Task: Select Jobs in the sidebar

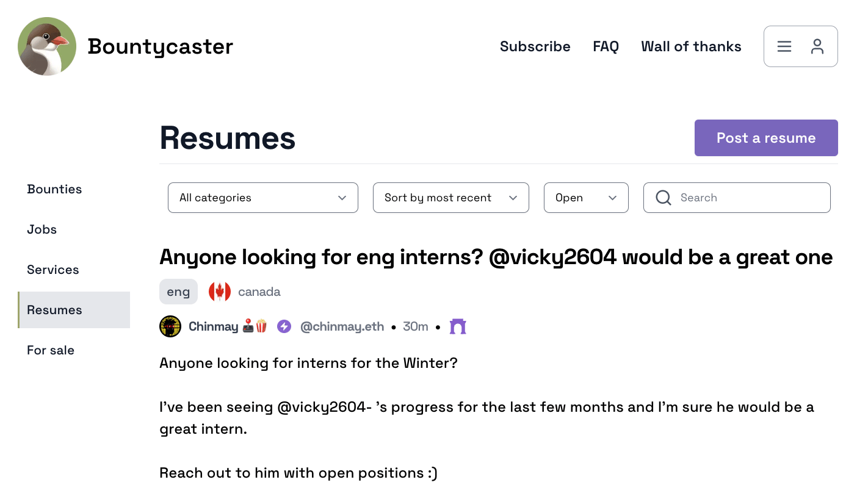Action: 42,229
